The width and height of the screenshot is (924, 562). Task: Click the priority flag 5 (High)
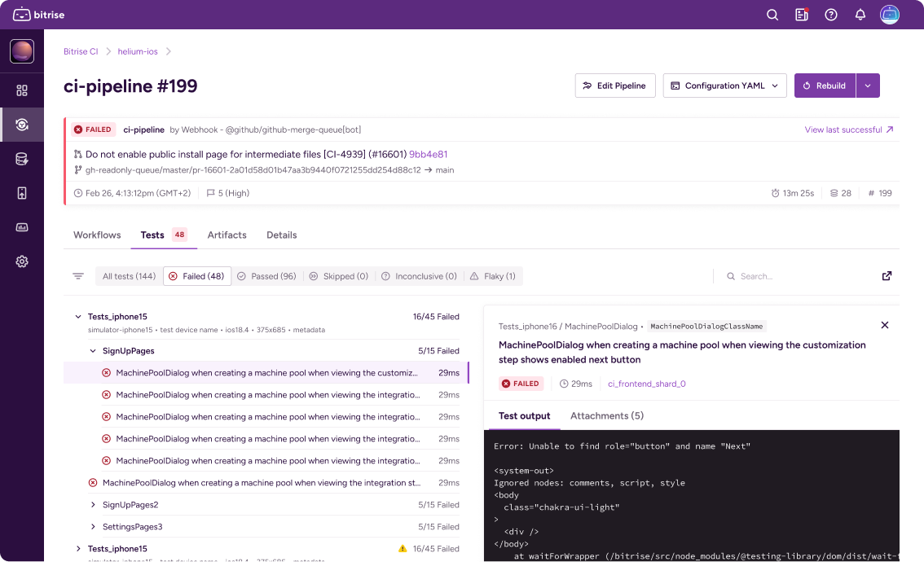click(228, 193)
